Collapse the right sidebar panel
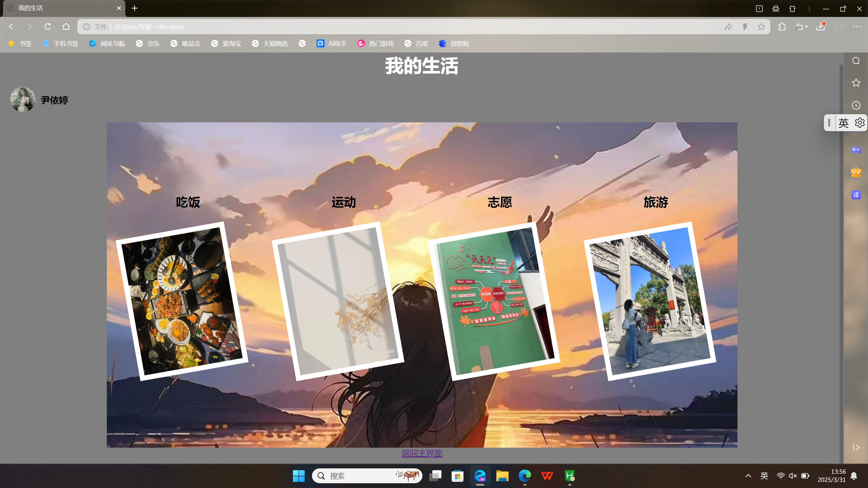The image size is (868, 488). coord(856,447)
